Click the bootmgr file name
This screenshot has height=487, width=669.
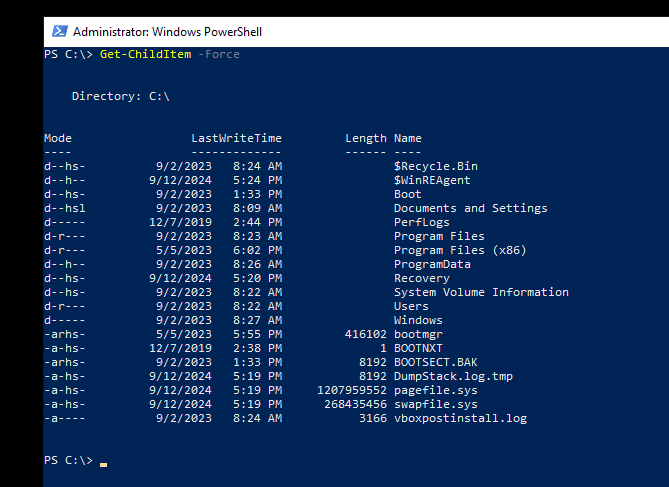[418, 334]
